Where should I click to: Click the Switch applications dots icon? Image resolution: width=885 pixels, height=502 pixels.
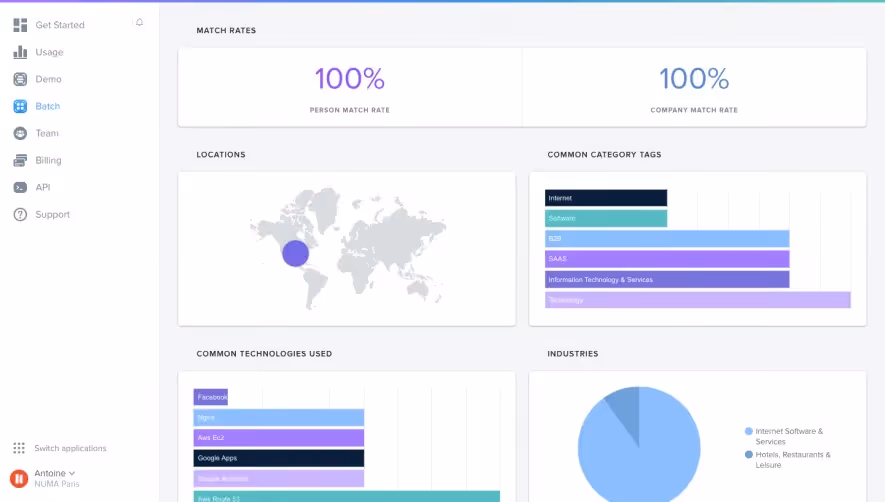point(19,448)
